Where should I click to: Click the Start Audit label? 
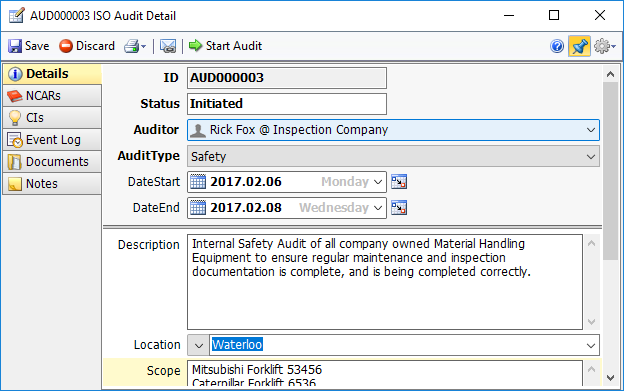click(234, 46)
